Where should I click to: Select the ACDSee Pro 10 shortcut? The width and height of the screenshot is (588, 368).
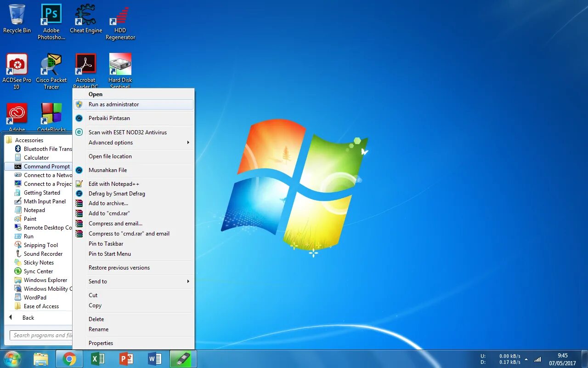pos(17,71)
